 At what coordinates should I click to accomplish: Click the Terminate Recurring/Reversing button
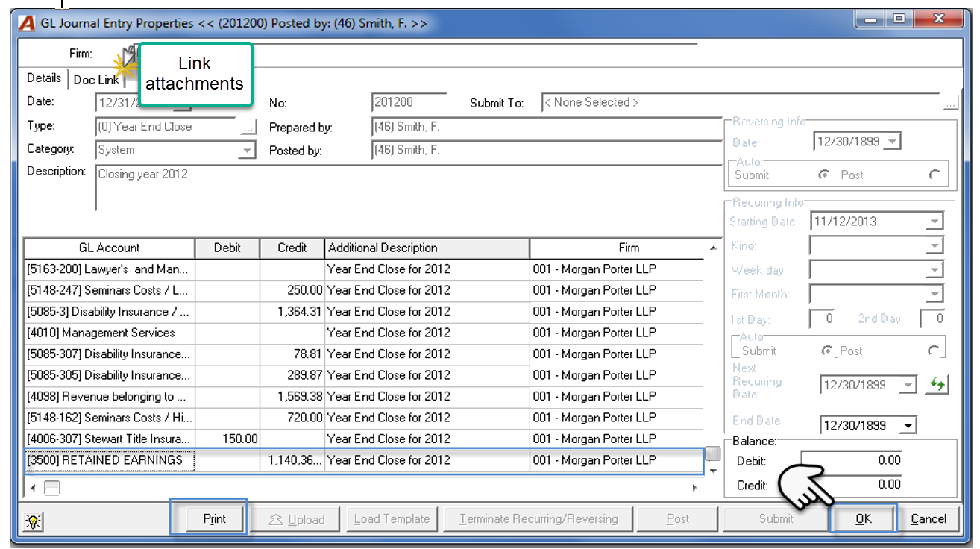point(538,519)
